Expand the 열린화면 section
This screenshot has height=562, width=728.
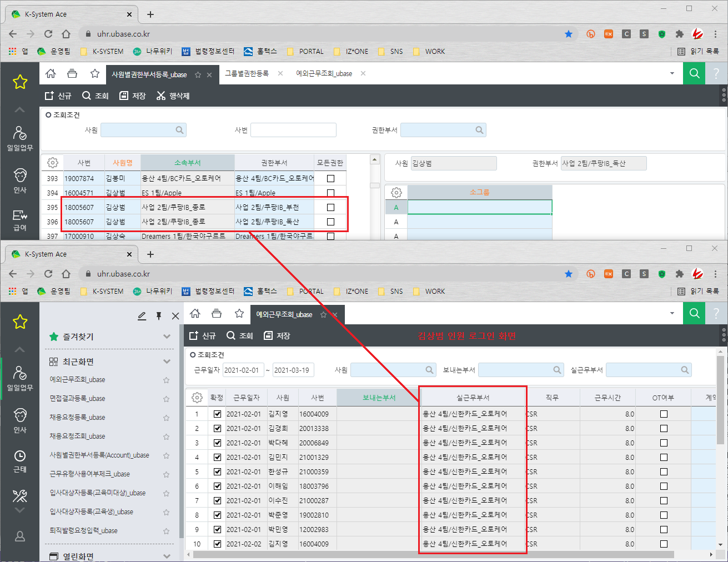click(x=167, y=556)
